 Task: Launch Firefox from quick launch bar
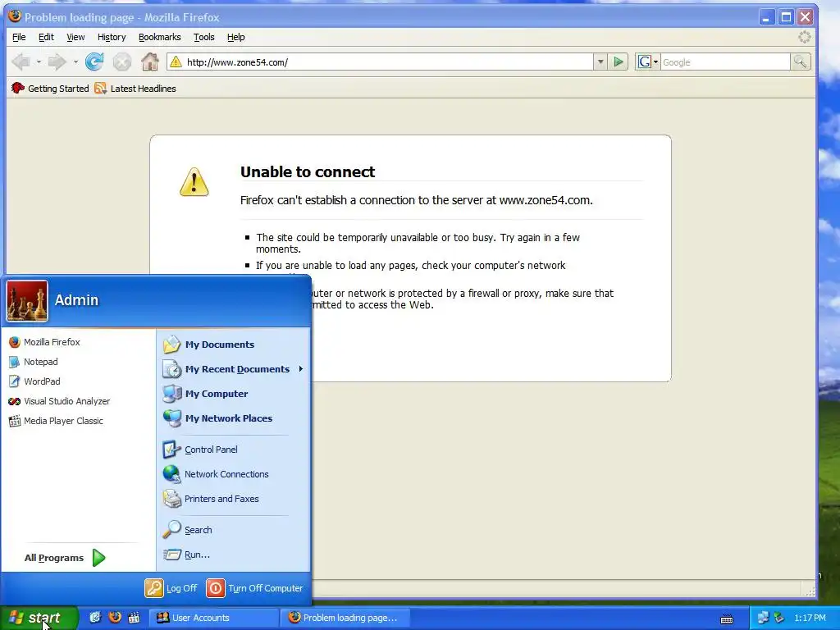click(115, 617)
